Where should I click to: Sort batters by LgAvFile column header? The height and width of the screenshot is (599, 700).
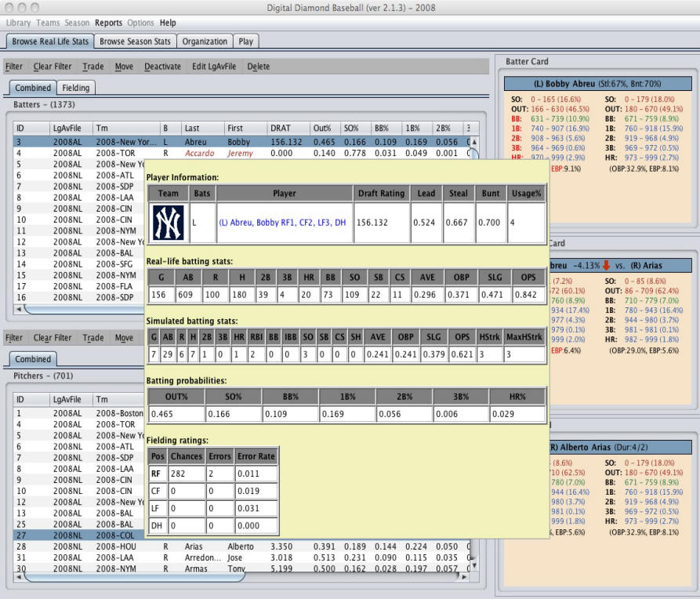[x=71, y=129]
